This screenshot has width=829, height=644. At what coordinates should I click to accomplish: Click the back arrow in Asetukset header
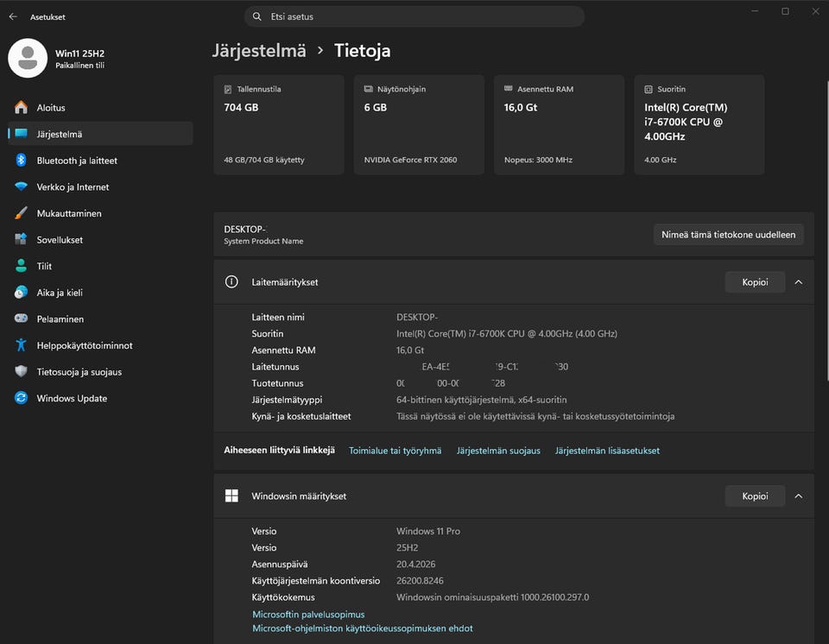click(x=13, y=16)
